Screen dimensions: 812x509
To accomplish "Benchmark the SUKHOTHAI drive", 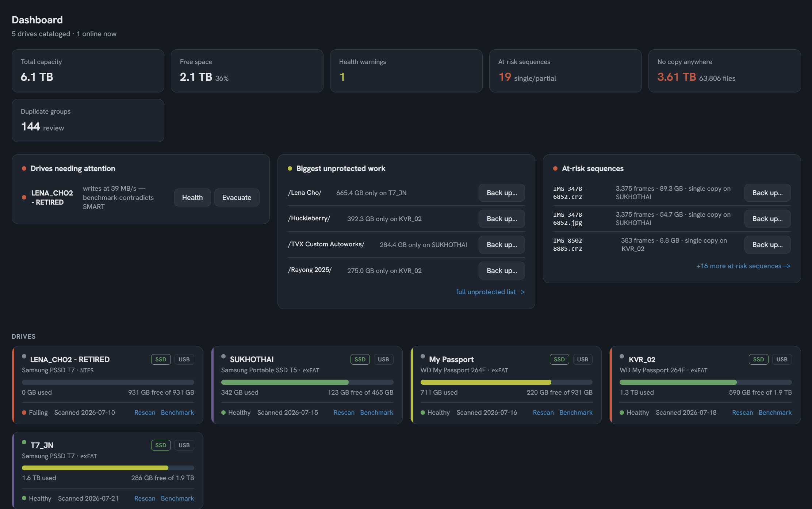I will click(376, 412).
